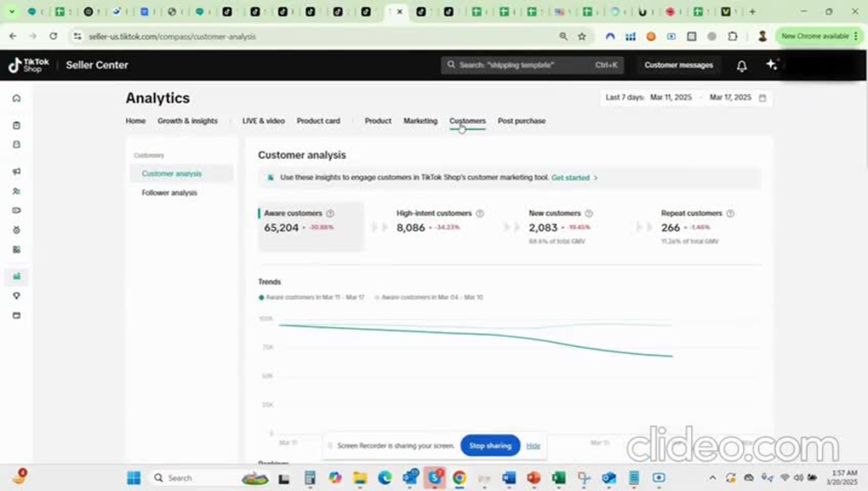Open Excel from the taskbar

[558, 478]
